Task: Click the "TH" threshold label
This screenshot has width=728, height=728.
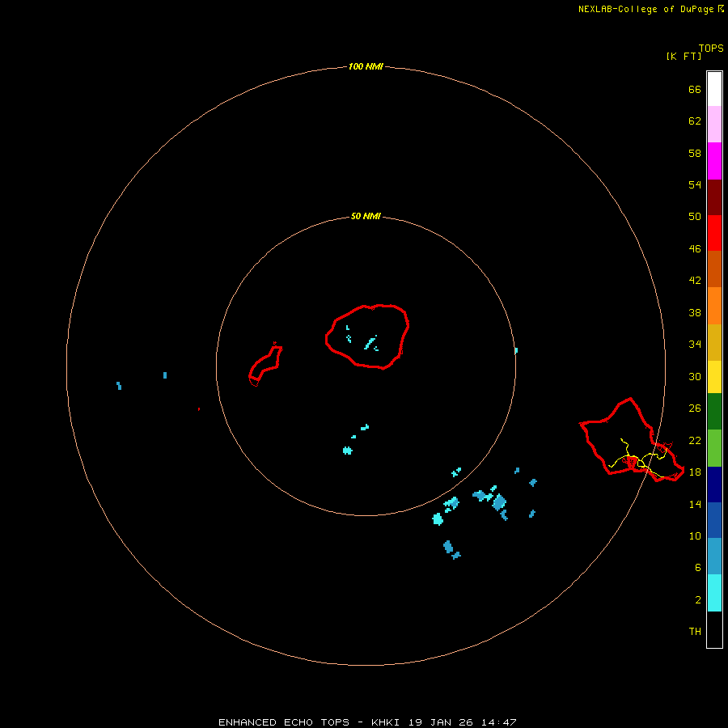Action: (695, 632)
